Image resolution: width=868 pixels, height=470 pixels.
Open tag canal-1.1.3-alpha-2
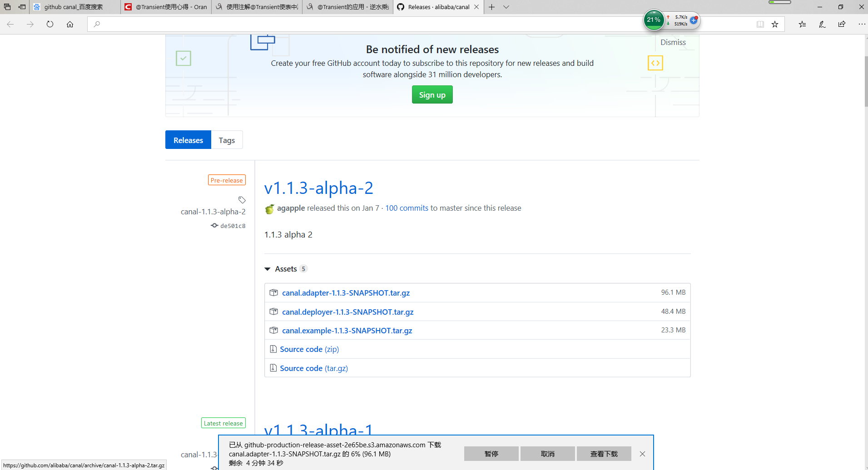pos(213,212)
